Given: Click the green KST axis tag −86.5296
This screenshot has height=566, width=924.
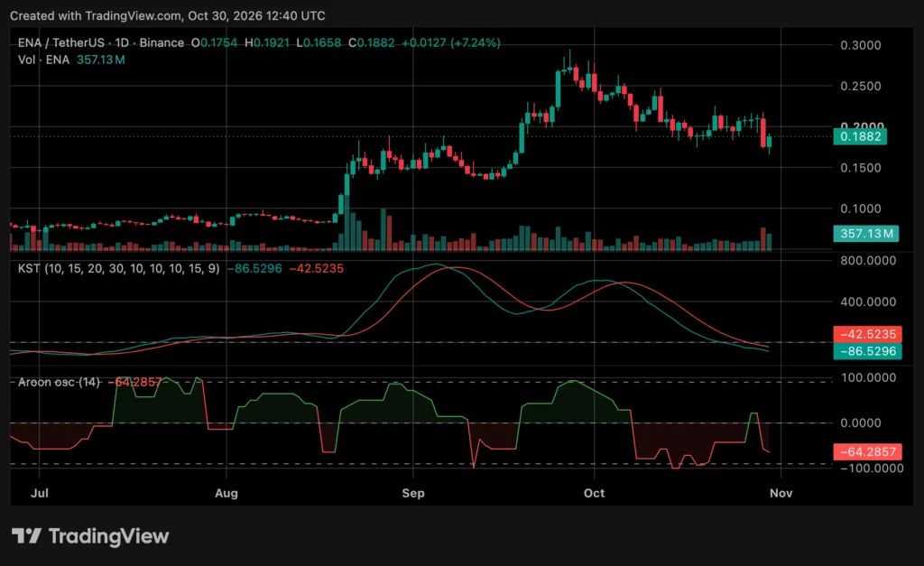Looking at the screenshot, I should [867, 351].
